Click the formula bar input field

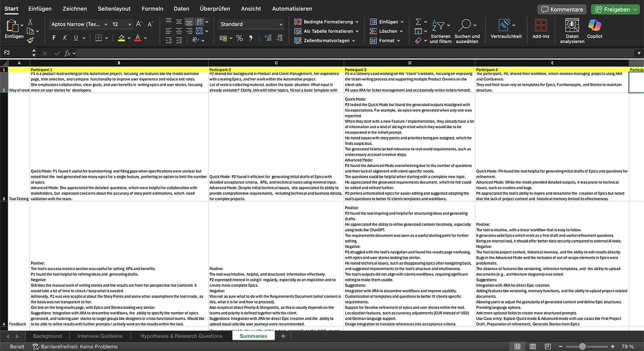click(356, 54)
